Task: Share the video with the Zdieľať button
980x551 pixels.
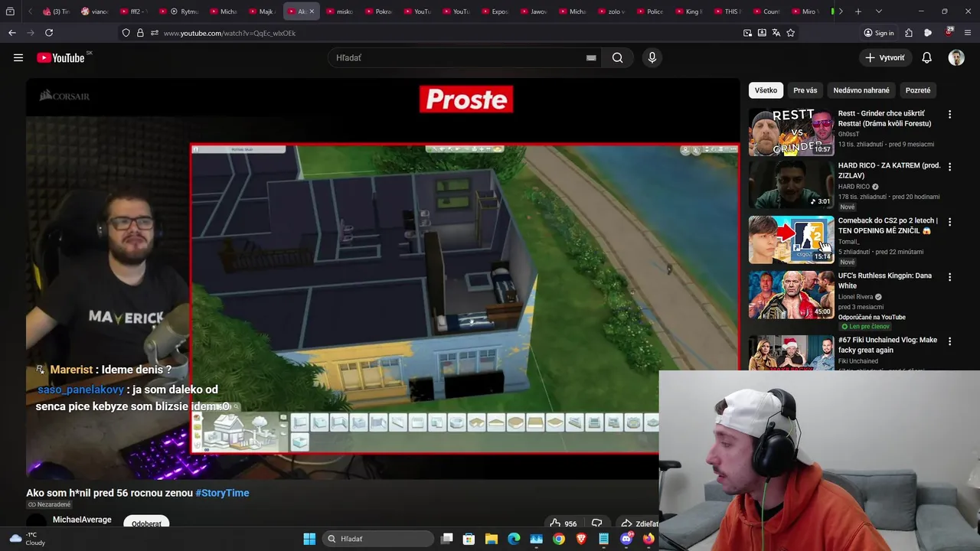Action: coord(639,523)
